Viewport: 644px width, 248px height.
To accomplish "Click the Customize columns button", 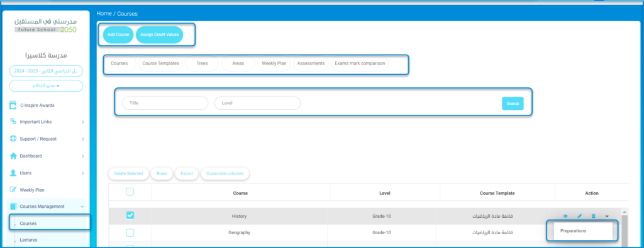I will [x=225, y=173].
